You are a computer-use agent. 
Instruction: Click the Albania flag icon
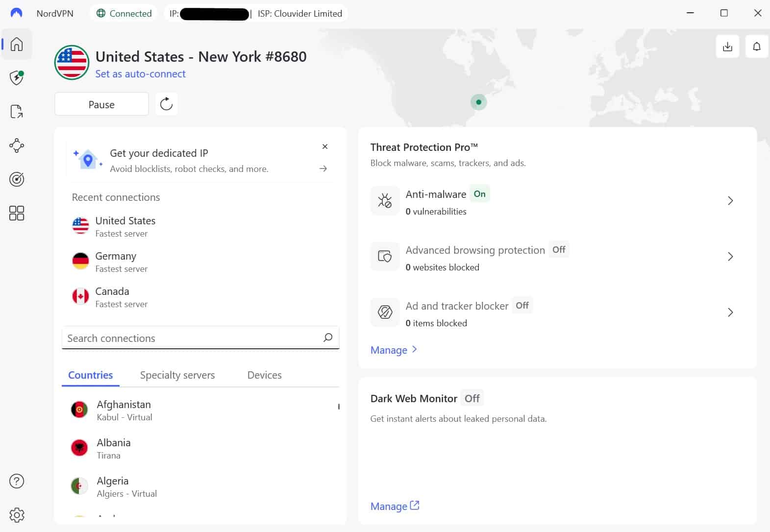point(79,448)
